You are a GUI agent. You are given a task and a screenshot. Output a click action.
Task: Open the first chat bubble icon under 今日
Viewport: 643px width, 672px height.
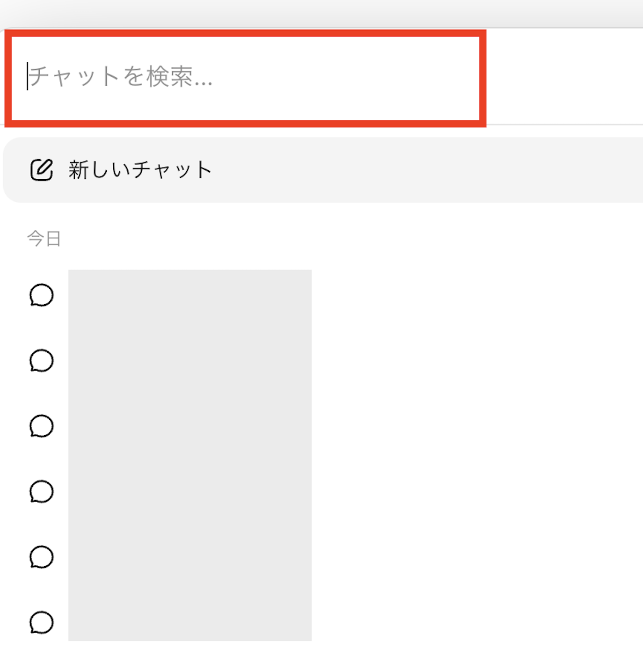(42, 295)
